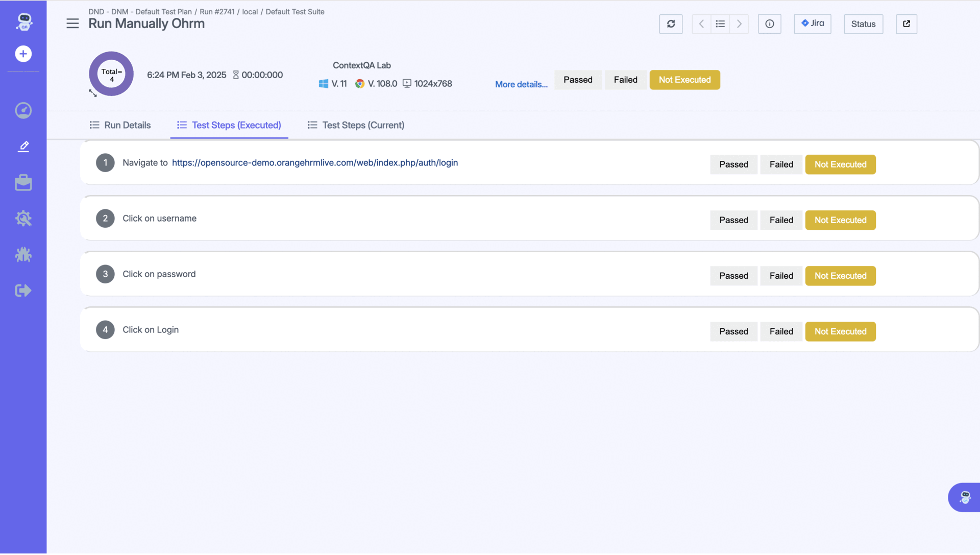980x555 pixels.
Task: Open the dashboard gauge sidebar icon
Action: pos(23,110)
